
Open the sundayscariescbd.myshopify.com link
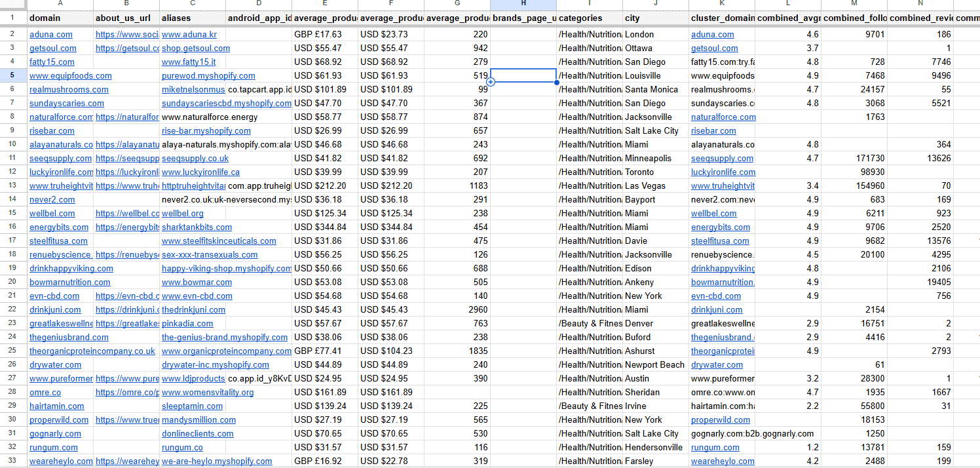(227, 103)
